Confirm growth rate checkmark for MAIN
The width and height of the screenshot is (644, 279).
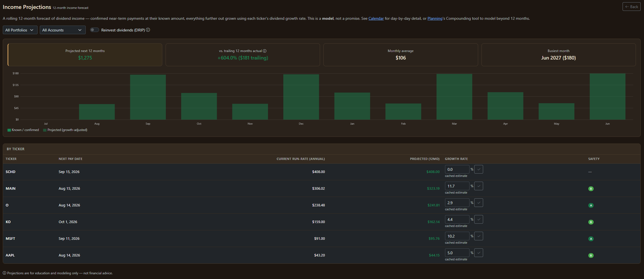[x=478, y=186]
